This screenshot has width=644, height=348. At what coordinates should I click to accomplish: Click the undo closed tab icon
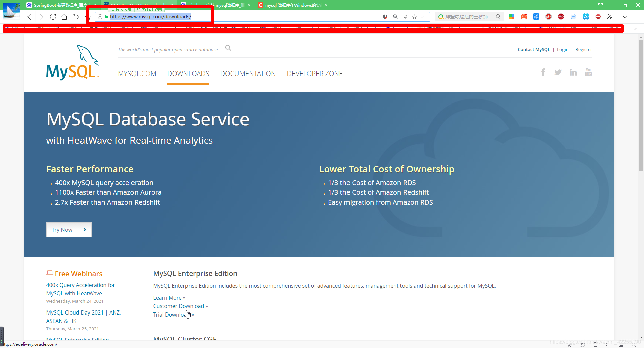tap(76, 17)
